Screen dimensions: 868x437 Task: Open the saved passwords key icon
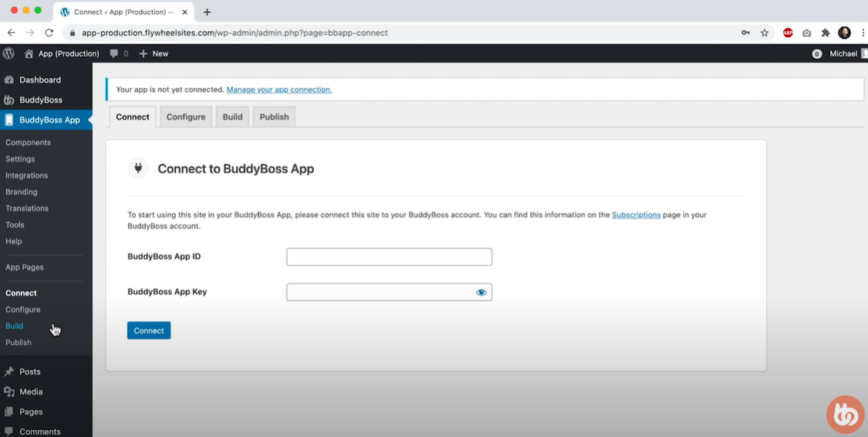point(745,32)
